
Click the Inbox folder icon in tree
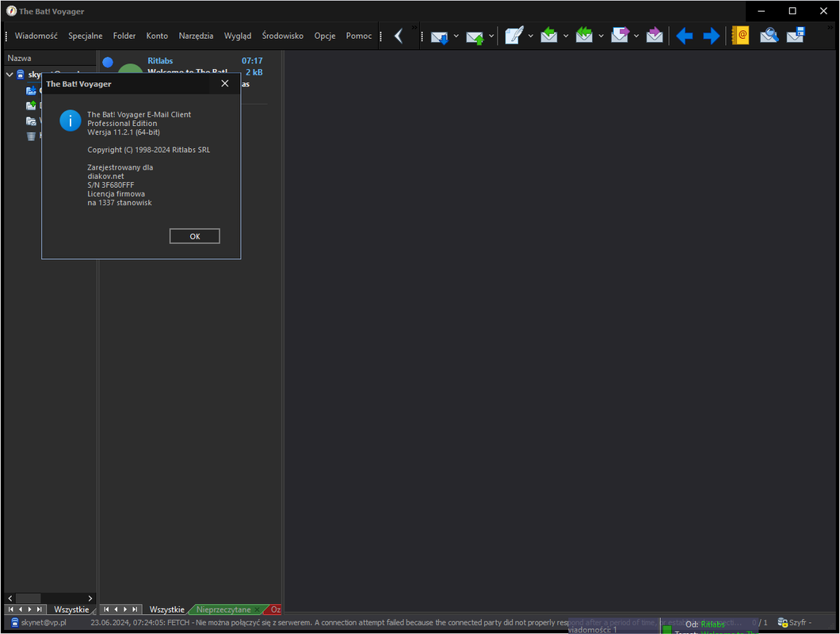click(x=31, y=90)
